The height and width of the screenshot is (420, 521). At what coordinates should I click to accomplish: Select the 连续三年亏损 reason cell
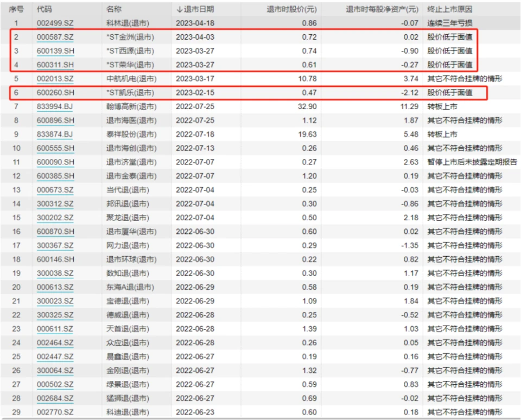(x=449, y=23)
